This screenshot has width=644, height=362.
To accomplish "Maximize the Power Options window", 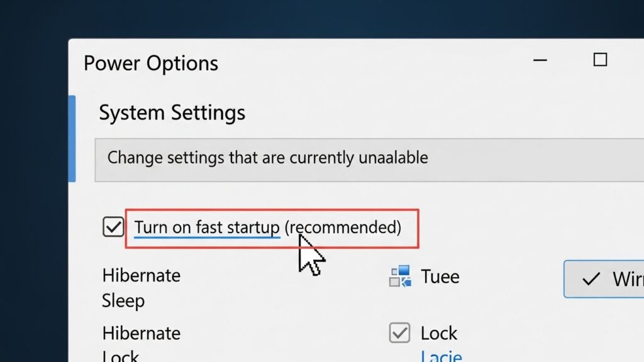I will coord(600,60).
